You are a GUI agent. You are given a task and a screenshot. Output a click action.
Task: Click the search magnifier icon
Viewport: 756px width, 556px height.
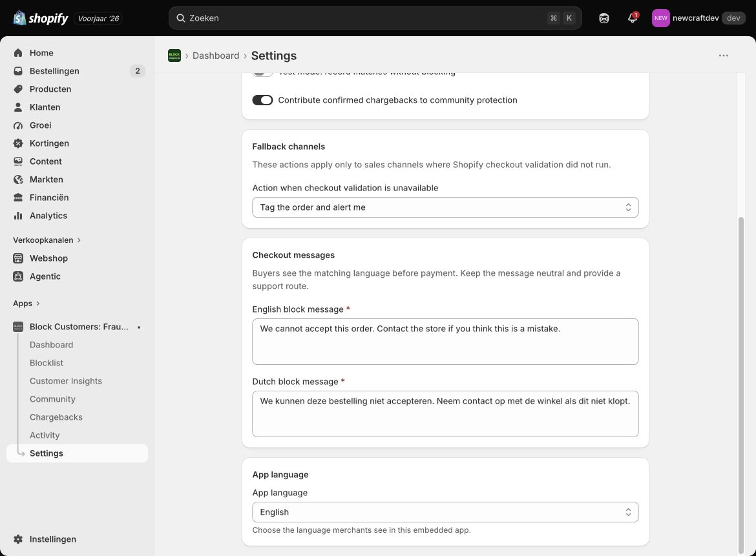point(181,18)
